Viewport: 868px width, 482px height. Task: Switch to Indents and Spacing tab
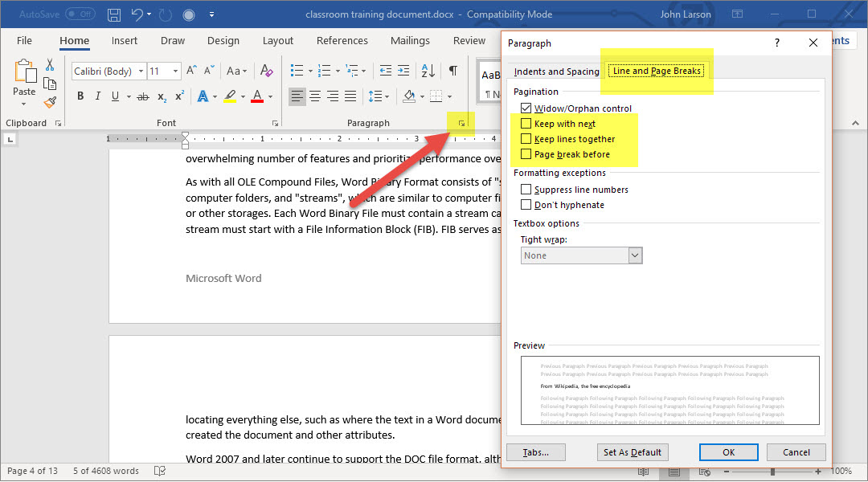(x=557, y=71)
